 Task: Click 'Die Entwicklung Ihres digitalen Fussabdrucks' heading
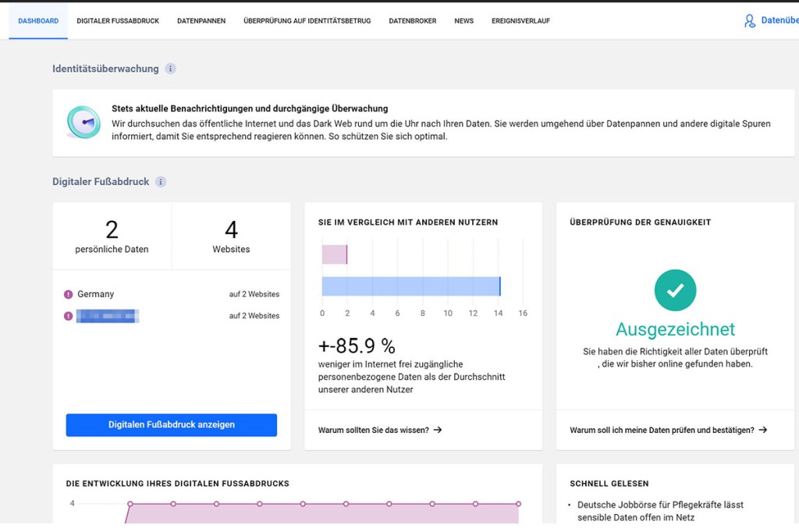click(177, 484)
